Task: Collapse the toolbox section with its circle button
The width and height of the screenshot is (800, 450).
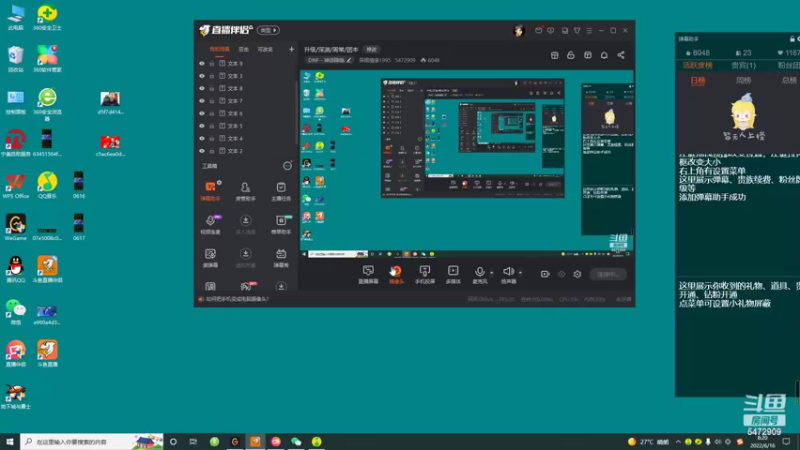Action: [x=287, y=166]
